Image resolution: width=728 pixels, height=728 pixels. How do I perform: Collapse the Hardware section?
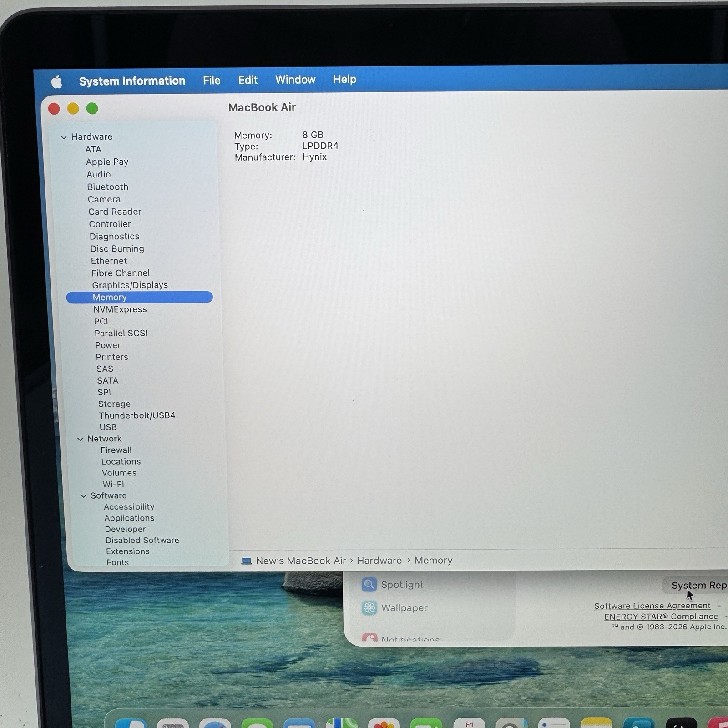[64, 137]
